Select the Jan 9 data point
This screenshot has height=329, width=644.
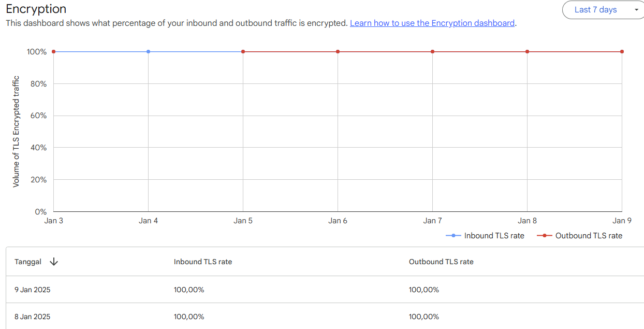[x=622, y=52]
